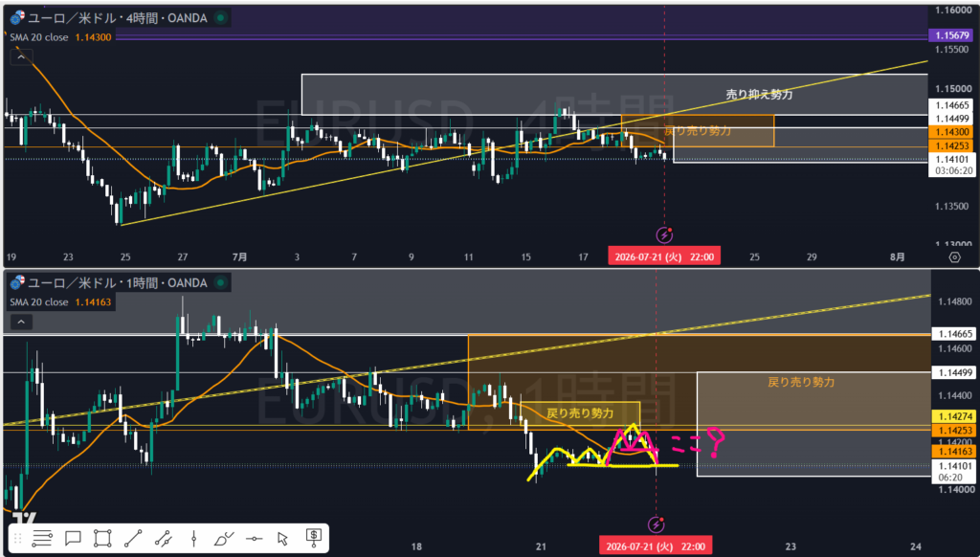Select the arrow cursor tool
Viewport: 980px width, 557px height.
[x=282, y=538]
